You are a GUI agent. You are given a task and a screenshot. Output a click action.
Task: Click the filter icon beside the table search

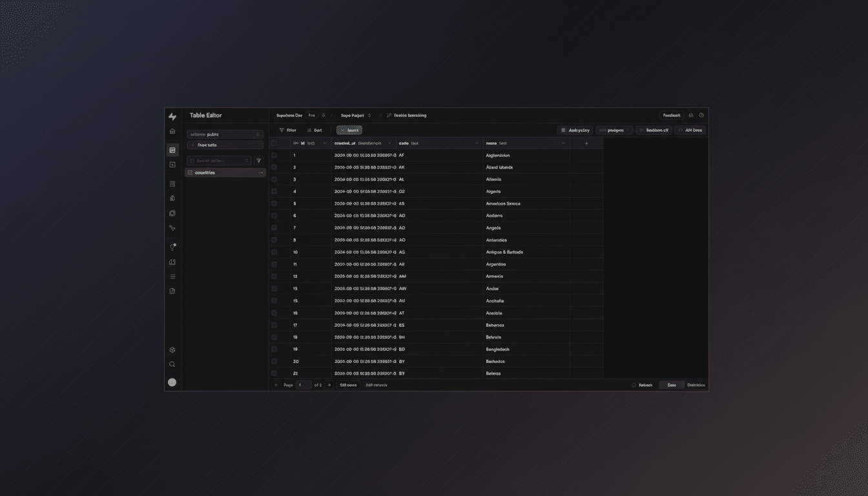pyautogui.click(x=260, y=160)
